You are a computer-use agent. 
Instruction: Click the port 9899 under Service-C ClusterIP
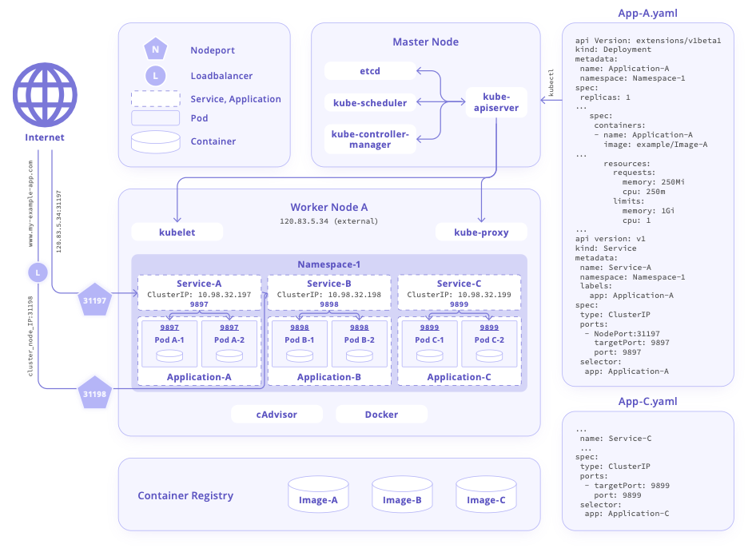(x=459, y=304)
